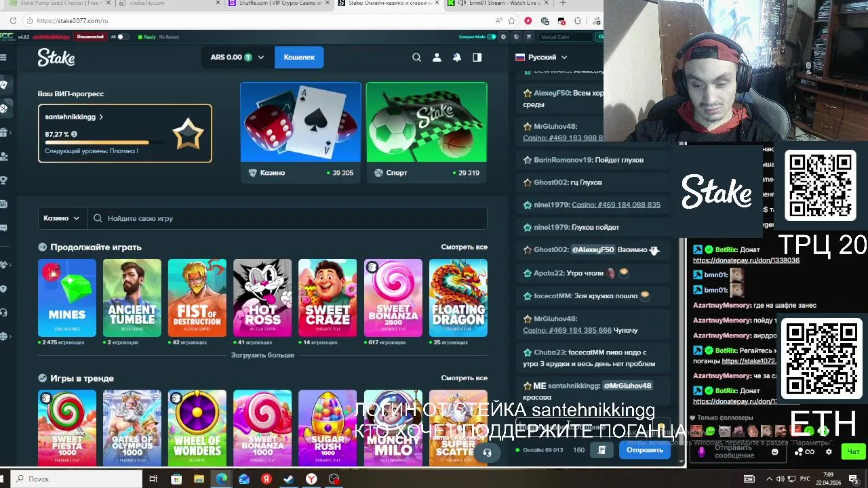The width and height of the screenshot is (868, 488).
Task: Expand santehnikkingg VIP profile arrow
Action: (101, 117)
